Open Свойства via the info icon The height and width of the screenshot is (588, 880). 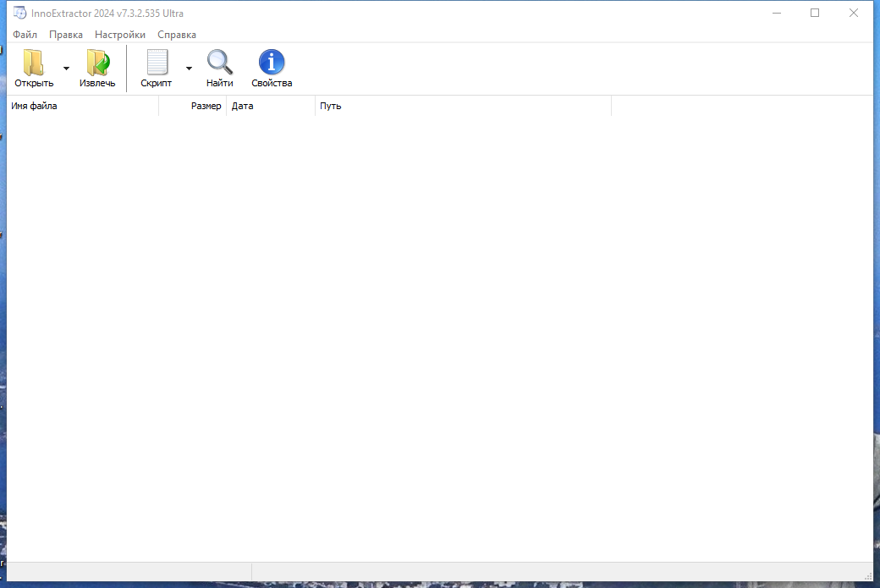coord(271,62)
